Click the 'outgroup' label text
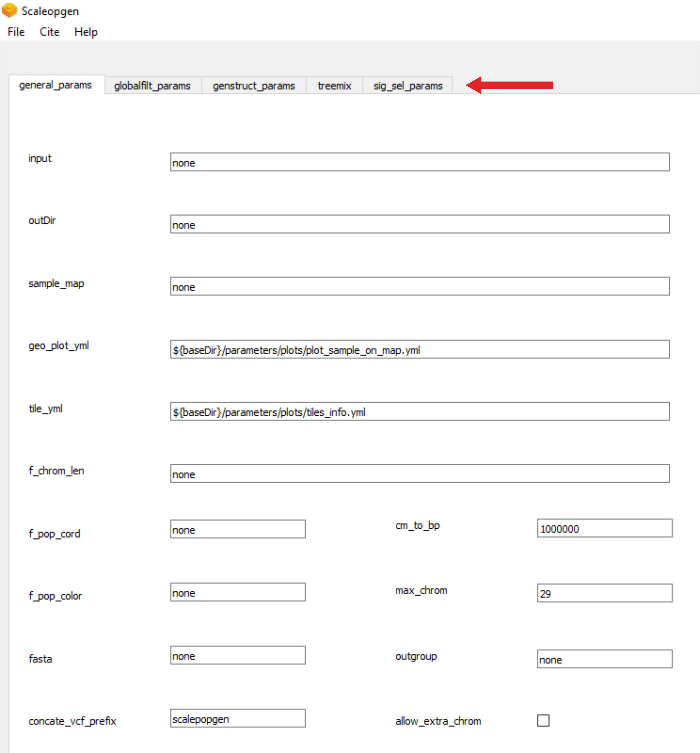The width and height of the screenshot is (700, 753). pos(416,656)
